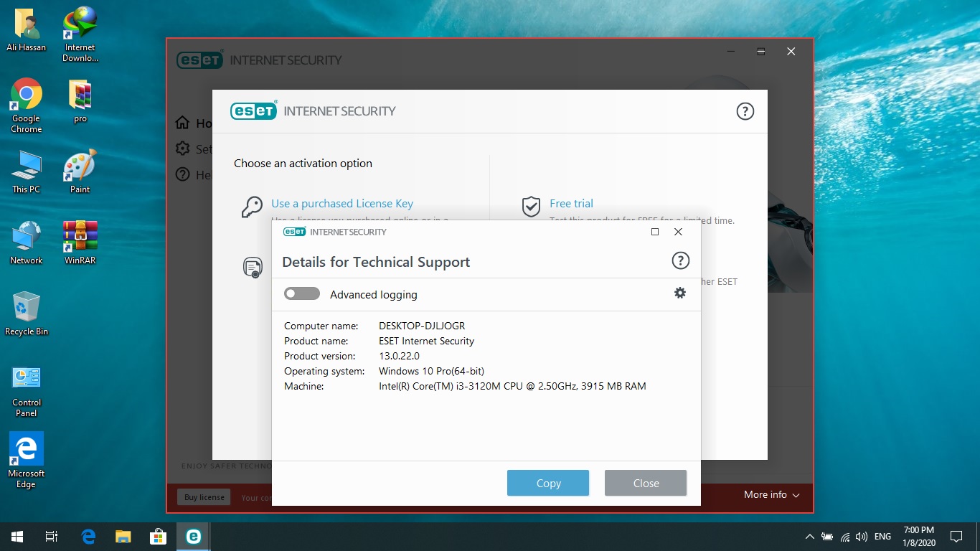Select the Ali Hassan folder icon
The width and height of the screenshot is (980, 551).
[27, 29]
